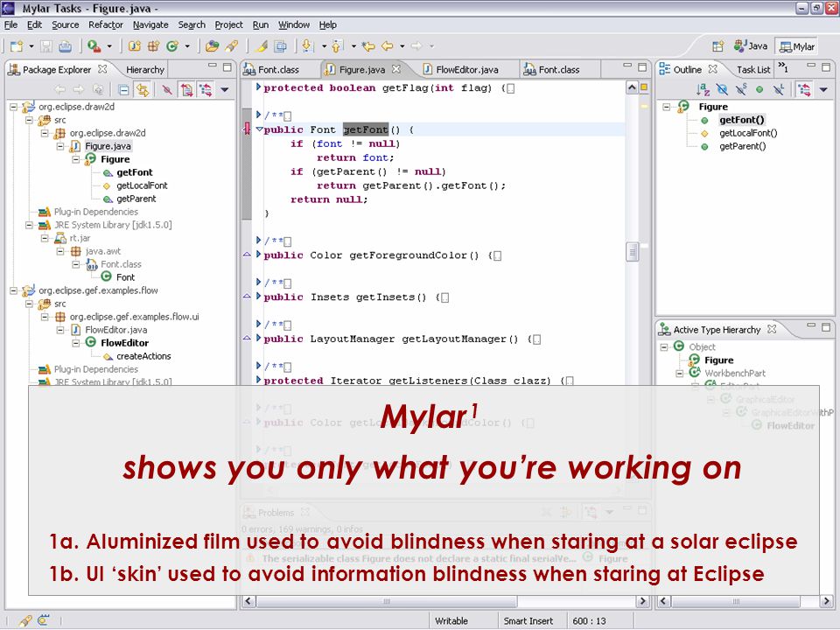Select the Mylar perspective button

(x=796, y=46)
